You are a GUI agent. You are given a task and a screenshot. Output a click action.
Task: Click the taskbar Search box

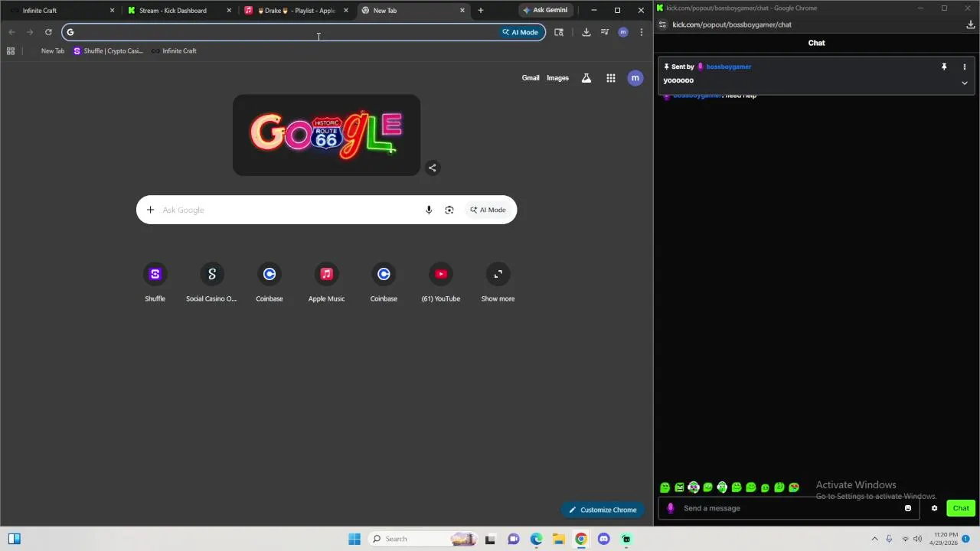point(422,539)
